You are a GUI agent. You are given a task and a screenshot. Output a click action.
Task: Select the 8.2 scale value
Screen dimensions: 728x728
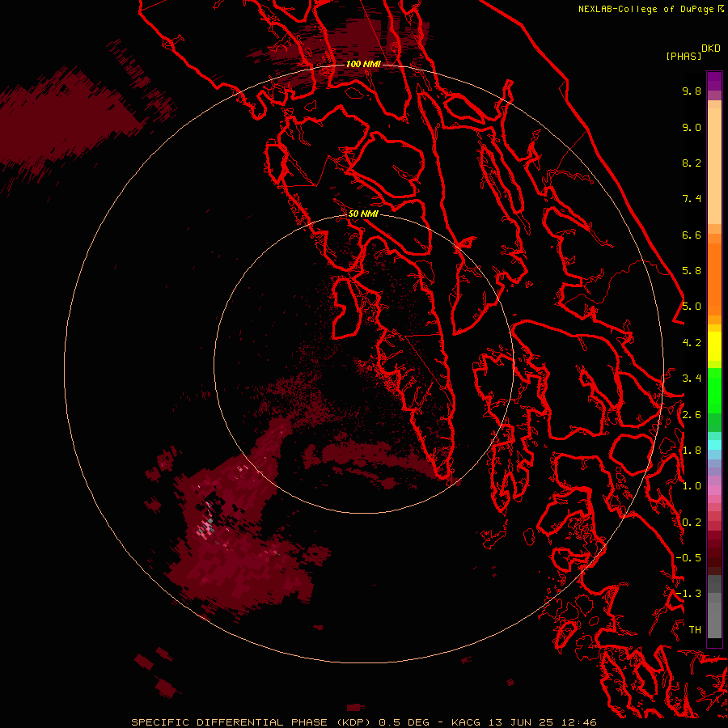pos(692,163)
